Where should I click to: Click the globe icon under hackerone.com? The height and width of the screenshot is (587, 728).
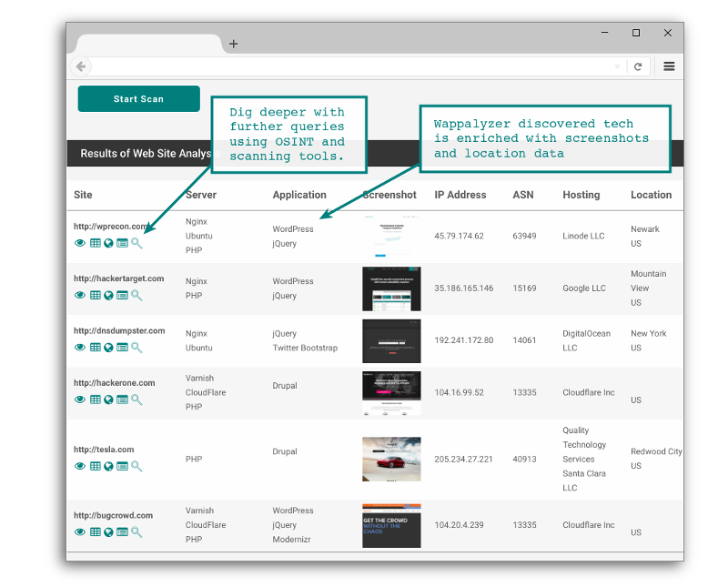click(x=108, y=400)
